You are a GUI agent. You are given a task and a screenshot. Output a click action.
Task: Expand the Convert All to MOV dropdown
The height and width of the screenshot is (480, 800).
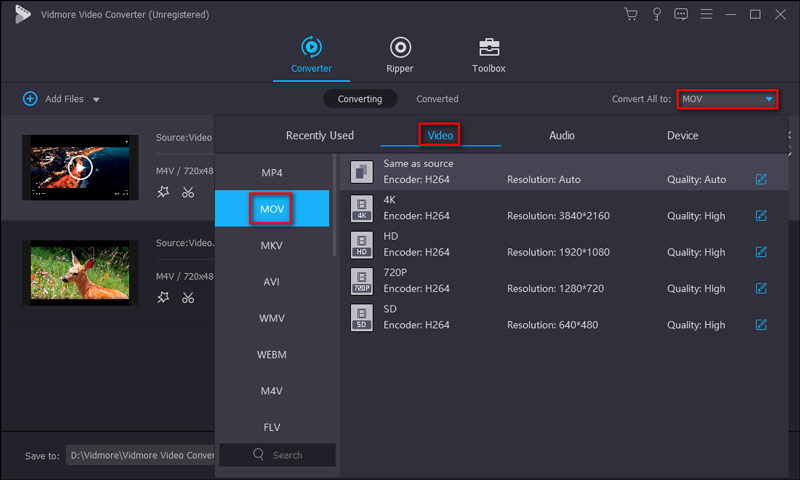pos(768,99)
